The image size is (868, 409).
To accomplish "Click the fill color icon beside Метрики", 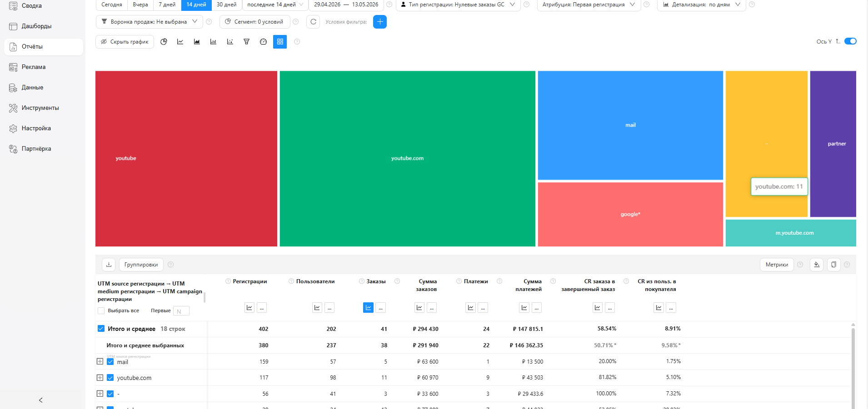I will pos(817,265).
